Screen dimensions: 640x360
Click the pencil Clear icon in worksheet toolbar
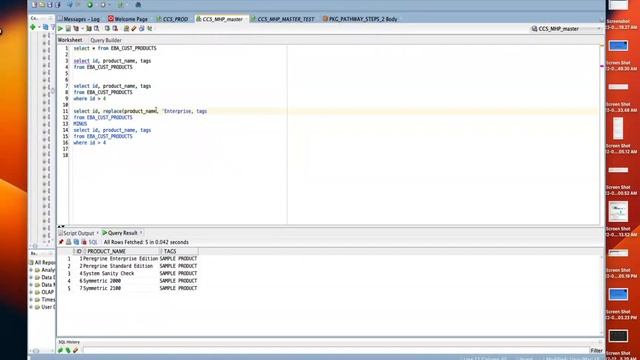(133, 29)
